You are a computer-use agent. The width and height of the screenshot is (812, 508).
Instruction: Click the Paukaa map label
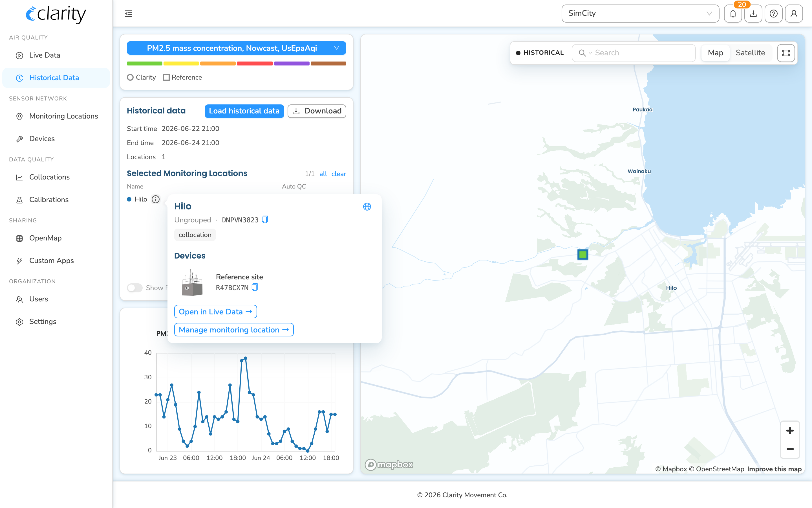coord(642,110)
